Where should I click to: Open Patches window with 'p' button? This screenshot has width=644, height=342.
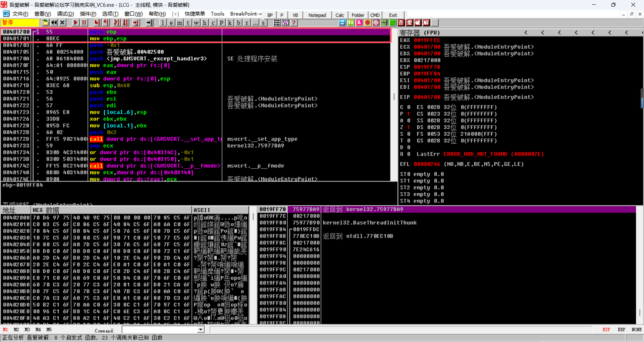[221, 23]
